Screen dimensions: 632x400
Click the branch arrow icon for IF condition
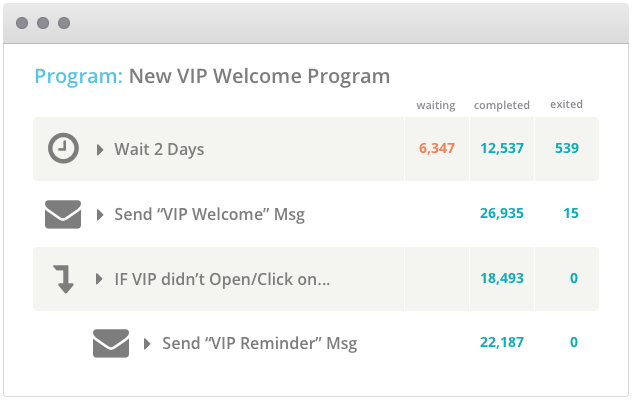coord(64,279)
